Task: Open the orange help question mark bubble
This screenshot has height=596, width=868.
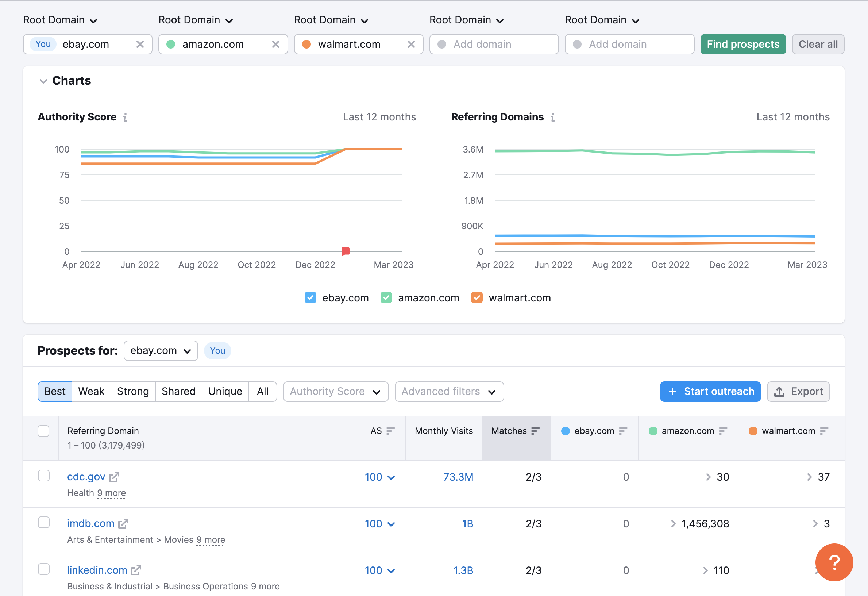Action: (834, 563)
